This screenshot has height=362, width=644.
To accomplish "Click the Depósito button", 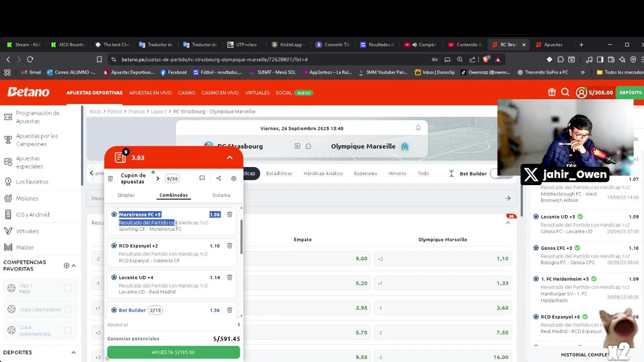I will pyautogui.click(x=630, y=93).
